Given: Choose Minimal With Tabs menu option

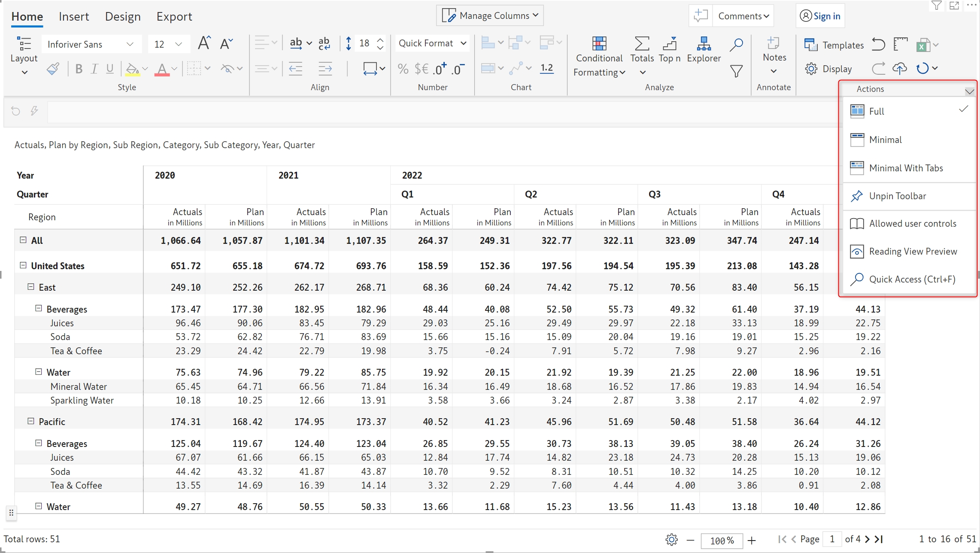Looking at the screenshot, I should pyautogui.click(x=905, y=168).
